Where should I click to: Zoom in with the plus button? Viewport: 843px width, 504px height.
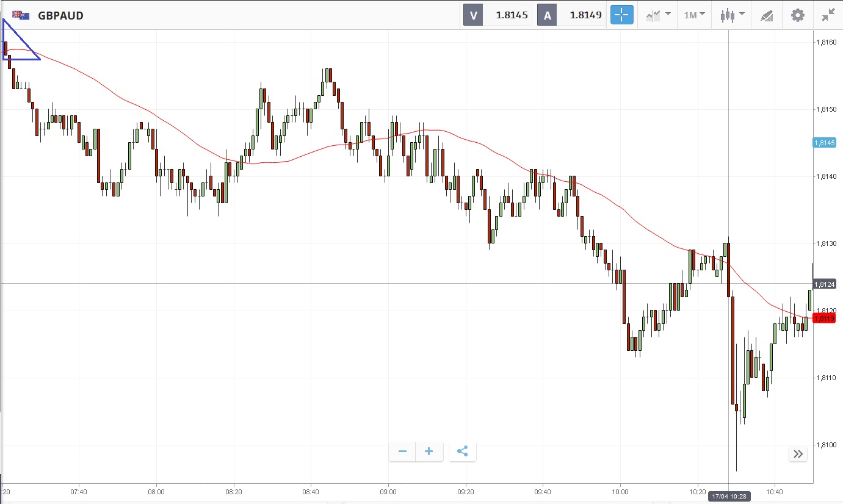pyautogui.click(x=429, y=452)
